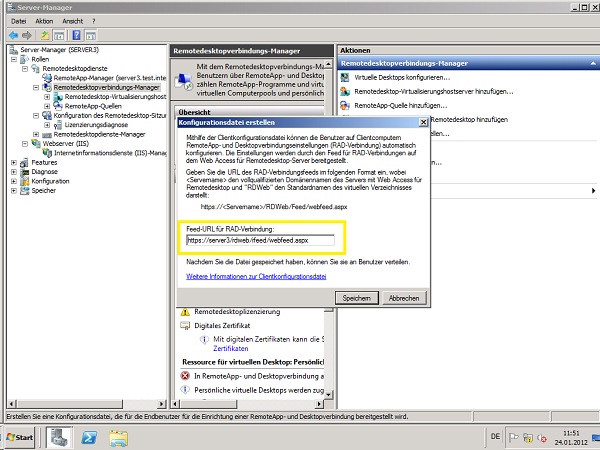Collapse the Rollen tree node
Screen dimensions: 600x450
pyautogui.click(x=14, y=59)
